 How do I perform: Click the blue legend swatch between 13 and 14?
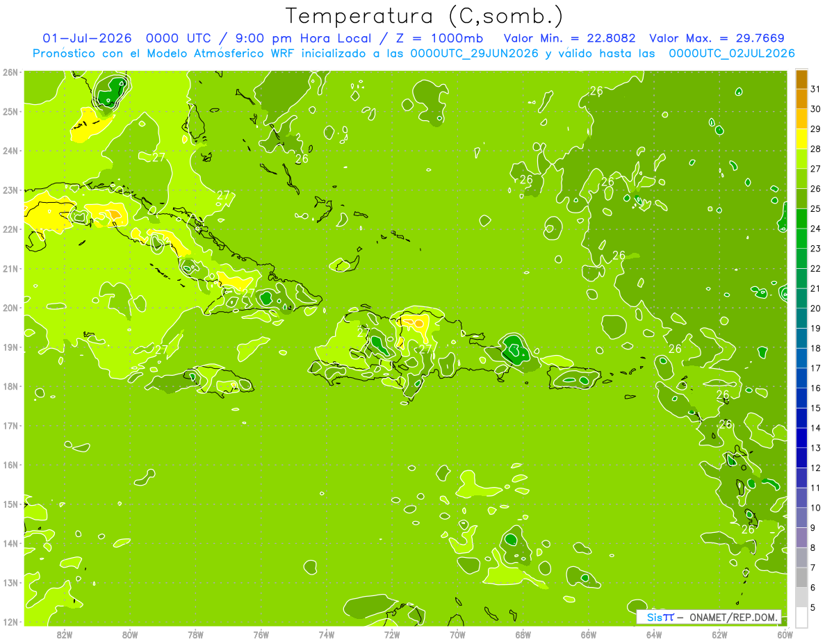click(x=801, y=438)
